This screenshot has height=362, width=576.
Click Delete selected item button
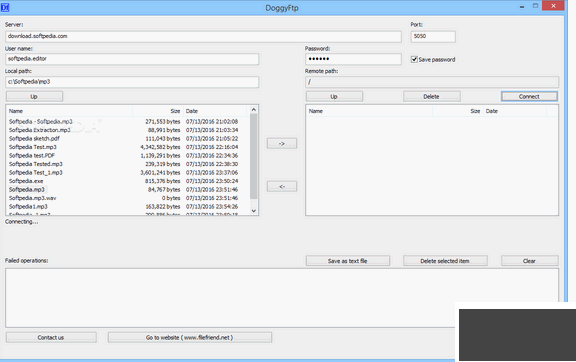[x=445, y=261]
